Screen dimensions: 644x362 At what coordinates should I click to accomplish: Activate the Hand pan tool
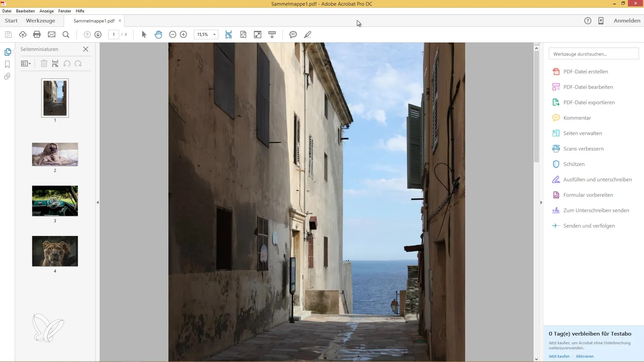158,35
